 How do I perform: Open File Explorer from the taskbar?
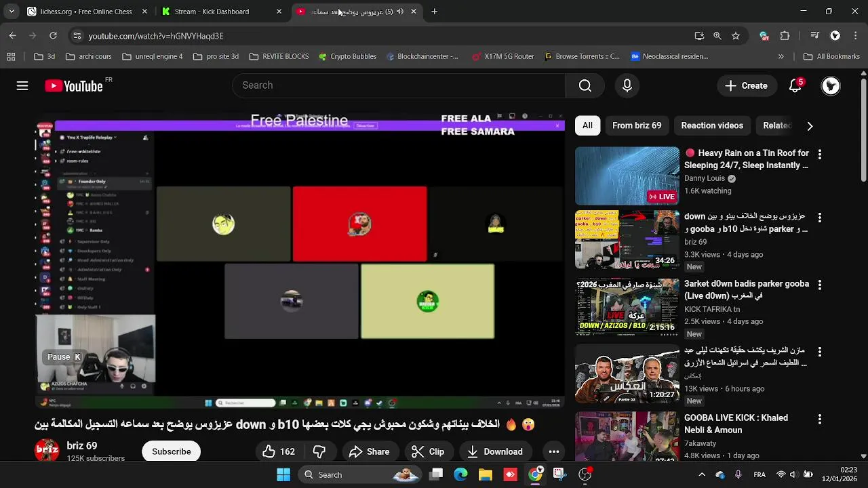486,474
